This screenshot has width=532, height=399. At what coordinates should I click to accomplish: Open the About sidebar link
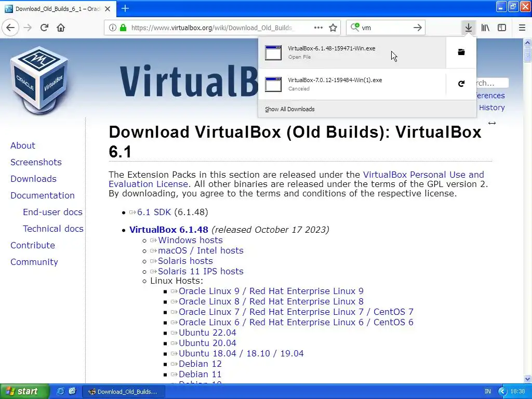(x=23, y=145)
